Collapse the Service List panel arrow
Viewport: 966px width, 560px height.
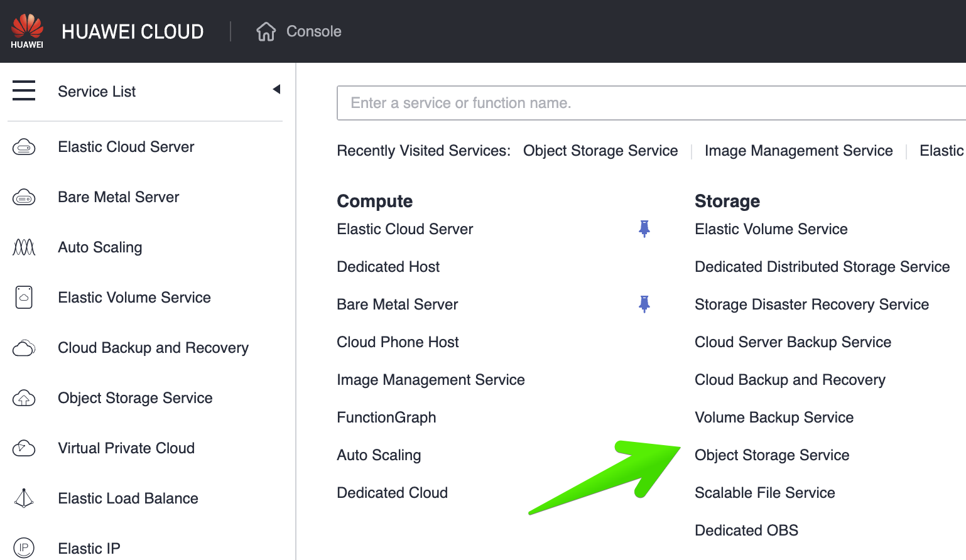(x=276, y=89)
